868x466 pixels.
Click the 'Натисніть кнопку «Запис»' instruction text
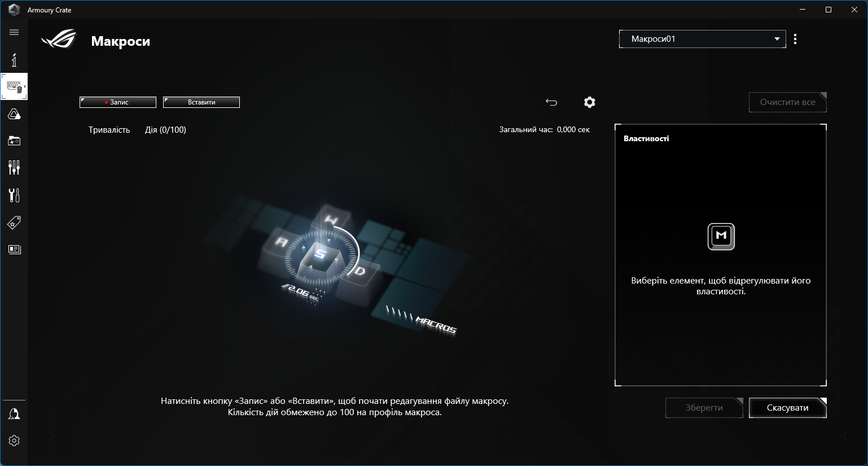(335, 407)
